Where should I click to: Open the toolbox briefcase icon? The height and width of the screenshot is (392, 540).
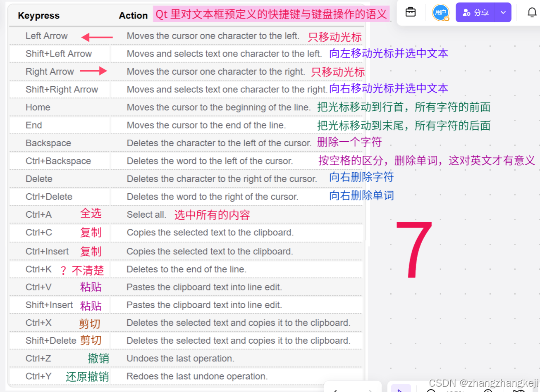(x=411, y=12)
